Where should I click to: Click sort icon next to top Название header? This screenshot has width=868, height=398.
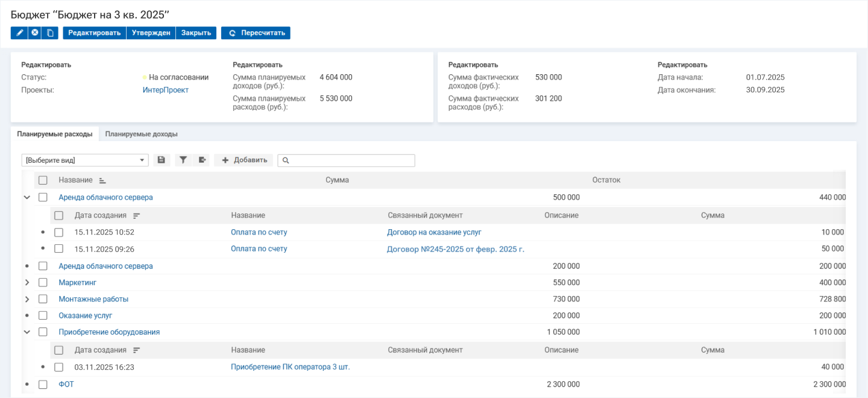click(x=102, y=180)
